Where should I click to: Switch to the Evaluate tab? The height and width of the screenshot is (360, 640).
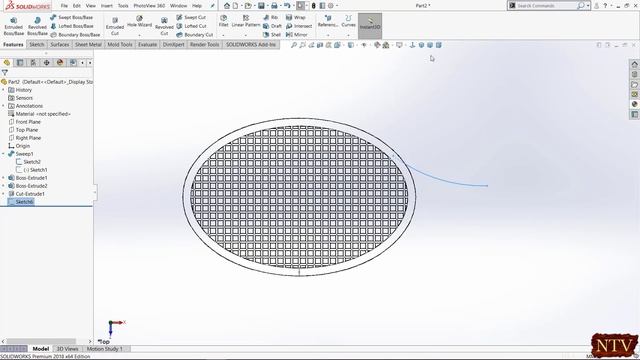click(147, 44)
